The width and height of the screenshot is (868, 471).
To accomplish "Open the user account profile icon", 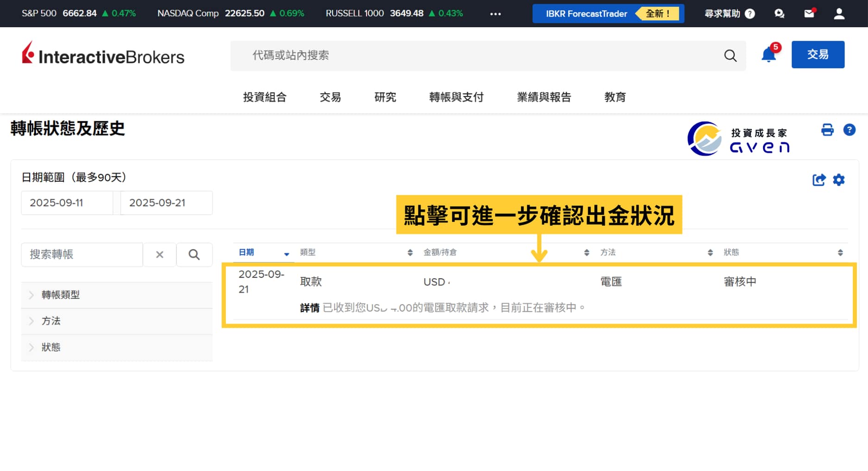I will (x=839, y=14).
